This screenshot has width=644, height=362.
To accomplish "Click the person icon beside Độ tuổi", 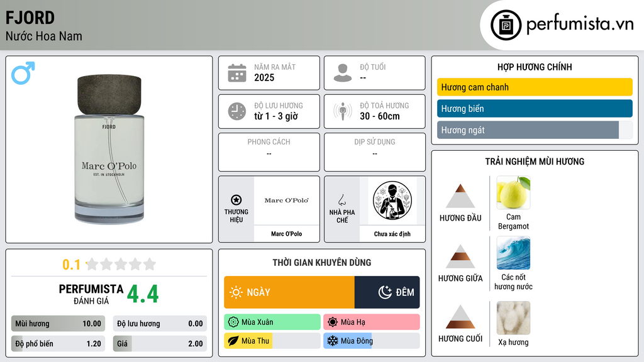I will [x=343, y=73].
